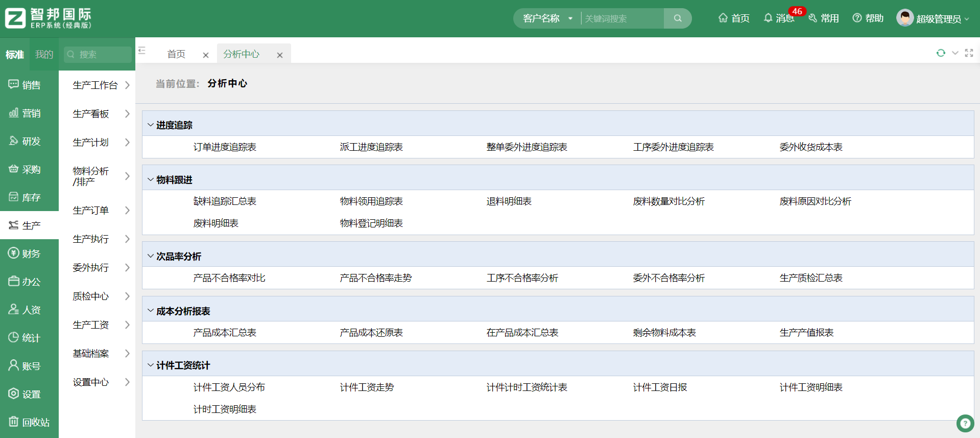Viewport: 980px width, 438px height.
Task: Select the 生产 production module
Action: [x=29, y=225]
